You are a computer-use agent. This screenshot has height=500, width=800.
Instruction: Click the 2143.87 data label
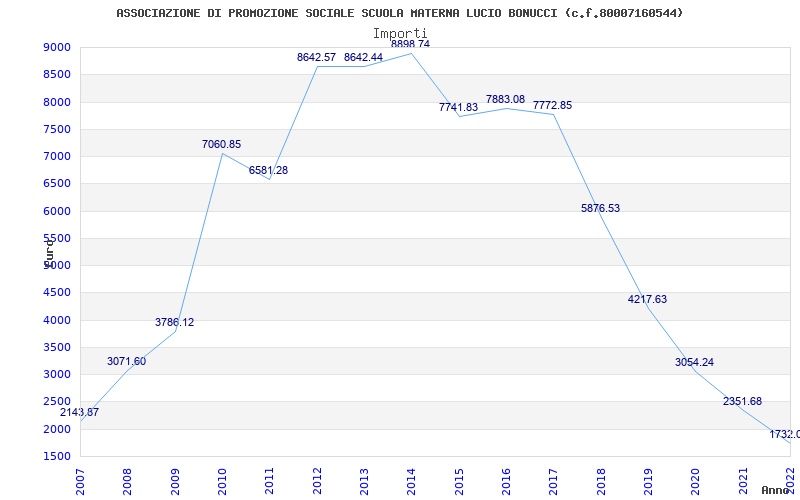point(79,412)
